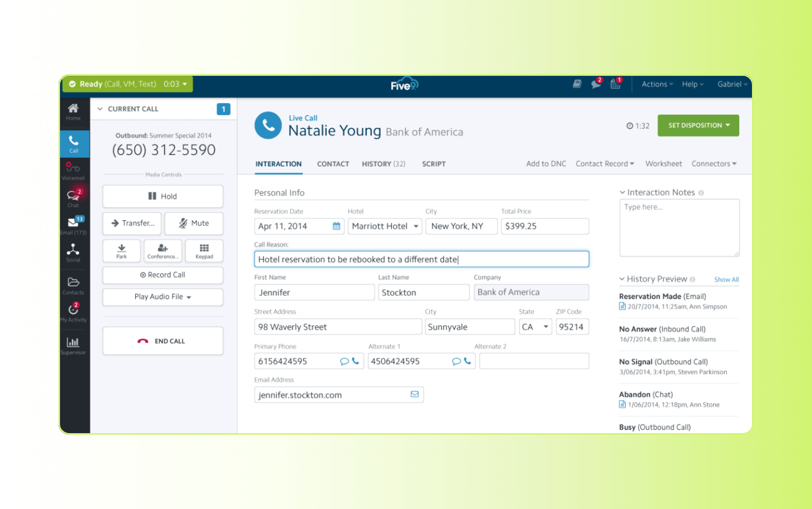Click the Park button
This screenshot has height=509, width=812.
coord(122,251)
